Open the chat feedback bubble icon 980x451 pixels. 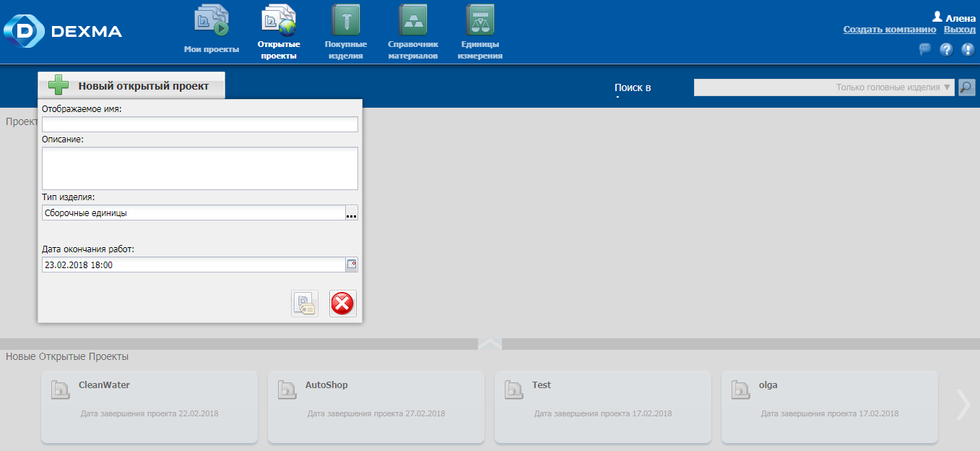point(924,49)
